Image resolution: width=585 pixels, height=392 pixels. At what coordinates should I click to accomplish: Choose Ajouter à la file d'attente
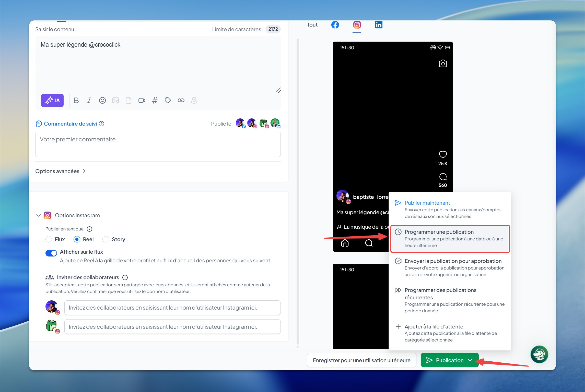click(x=450, y=333)
